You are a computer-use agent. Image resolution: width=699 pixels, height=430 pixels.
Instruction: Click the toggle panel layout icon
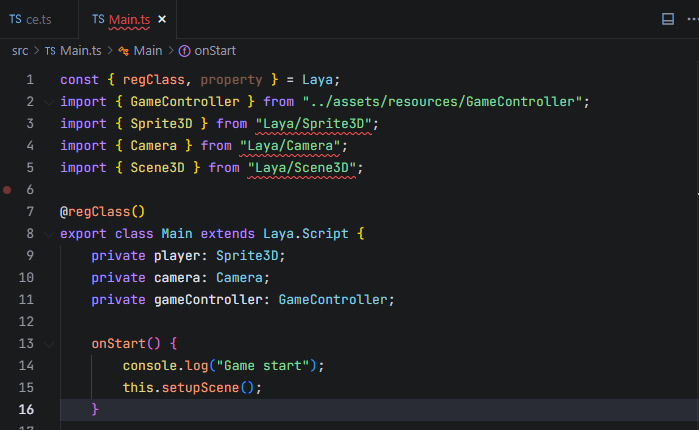[x=668, y=19]
